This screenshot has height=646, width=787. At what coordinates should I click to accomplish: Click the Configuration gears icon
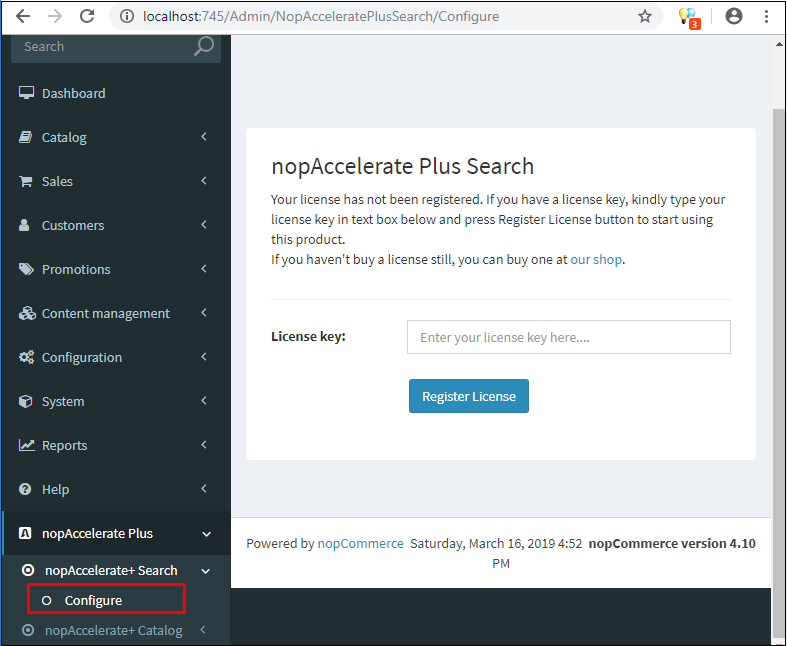coord(27,357)
